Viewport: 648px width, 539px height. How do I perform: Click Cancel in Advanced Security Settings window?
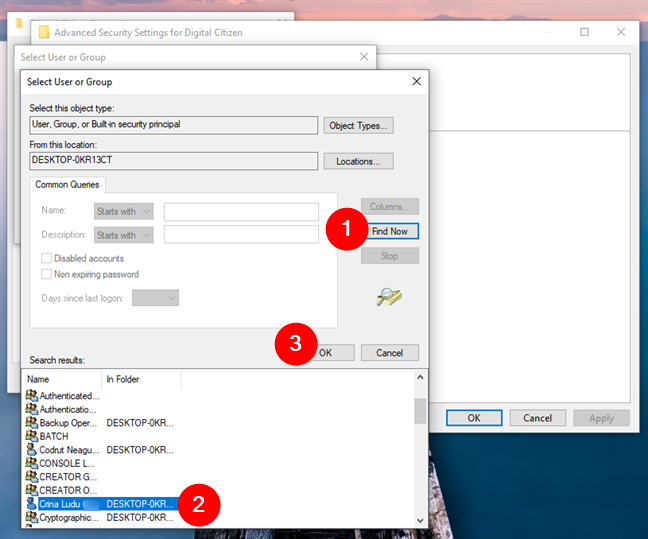point(537,418)
